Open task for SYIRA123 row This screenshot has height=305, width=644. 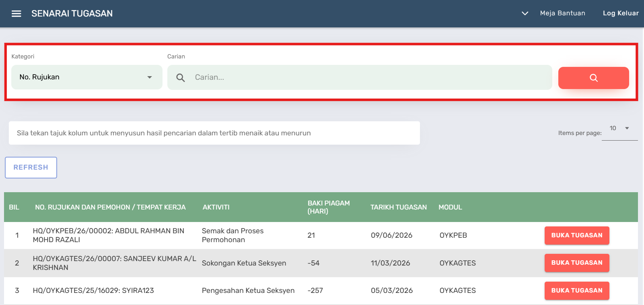click(x=576, y=290)
